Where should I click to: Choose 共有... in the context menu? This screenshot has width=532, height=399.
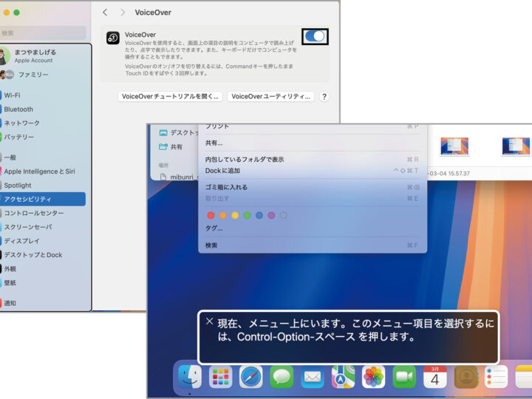click(312, 143)
